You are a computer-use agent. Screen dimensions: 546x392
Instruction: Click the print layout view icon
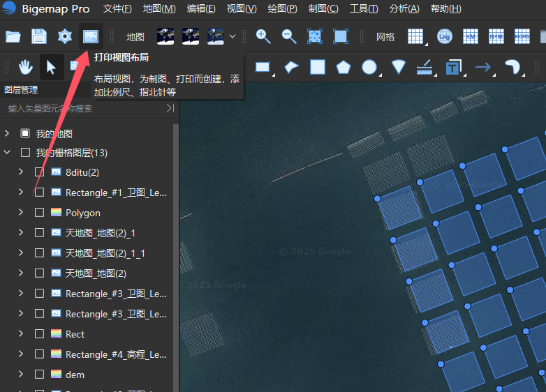point(91,36)
